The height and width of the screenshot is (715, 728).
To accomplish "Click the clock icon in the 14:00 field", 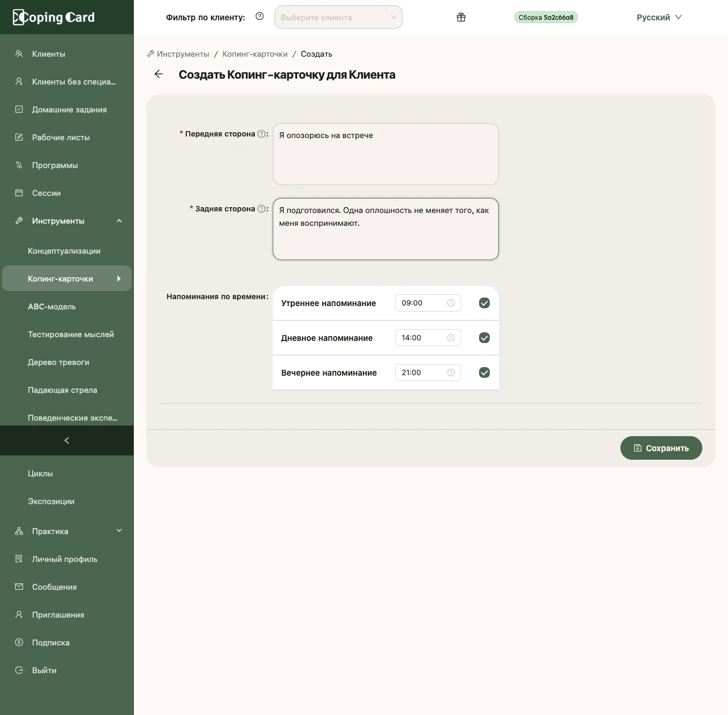I will [x=451, y=338].
